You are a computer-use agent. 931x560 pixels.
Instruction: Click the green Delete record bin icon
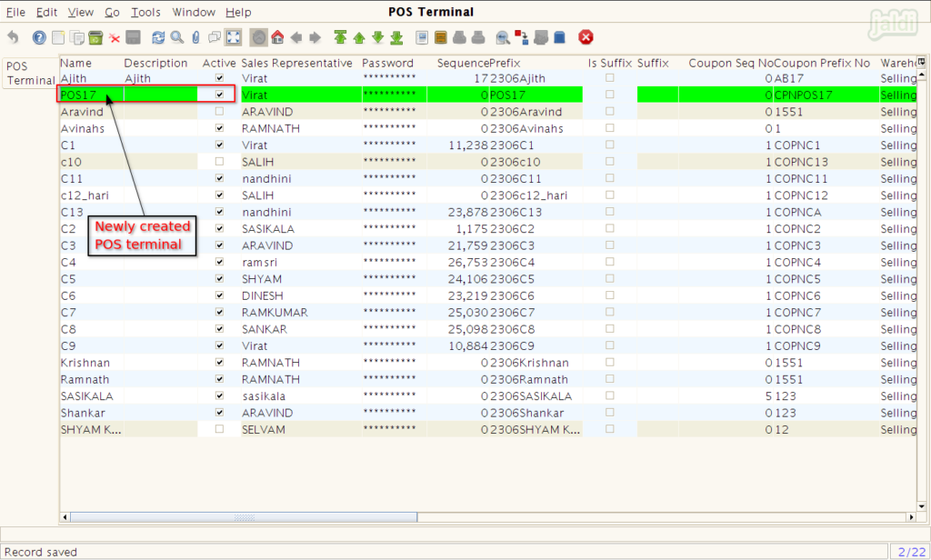95,37
